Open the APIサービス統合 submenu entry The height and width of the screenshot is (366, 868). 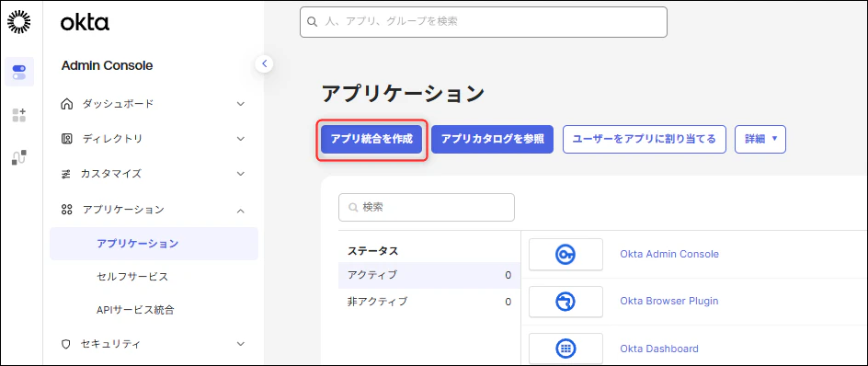(x=135, y=310)
